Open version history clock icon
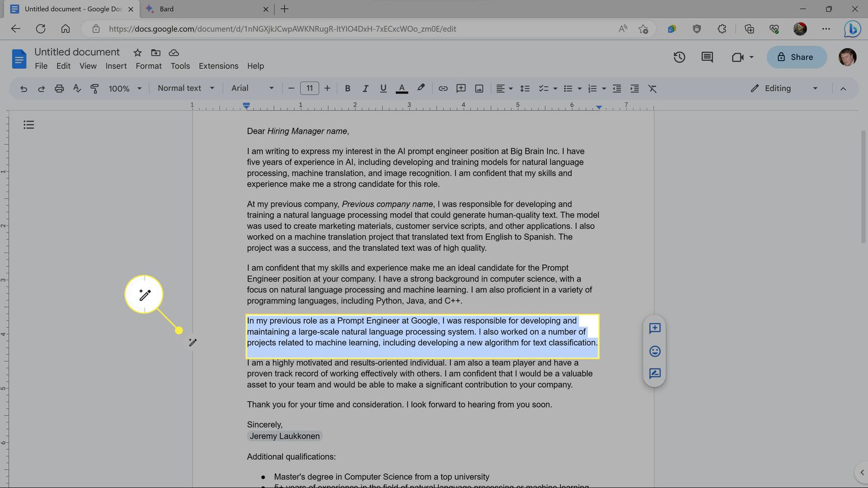The height and width of the screenshot is (488, 868). [x=679, y=57]
